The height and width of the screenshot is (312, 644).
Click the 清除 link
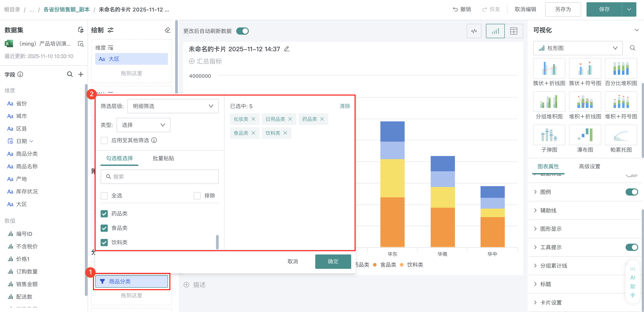coord(344,106)
